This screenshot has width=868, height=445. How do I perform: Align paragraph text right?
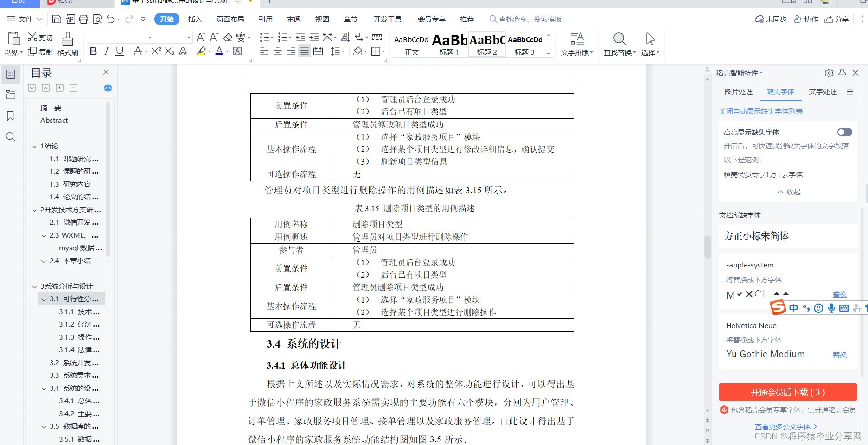tap(291, 51)
